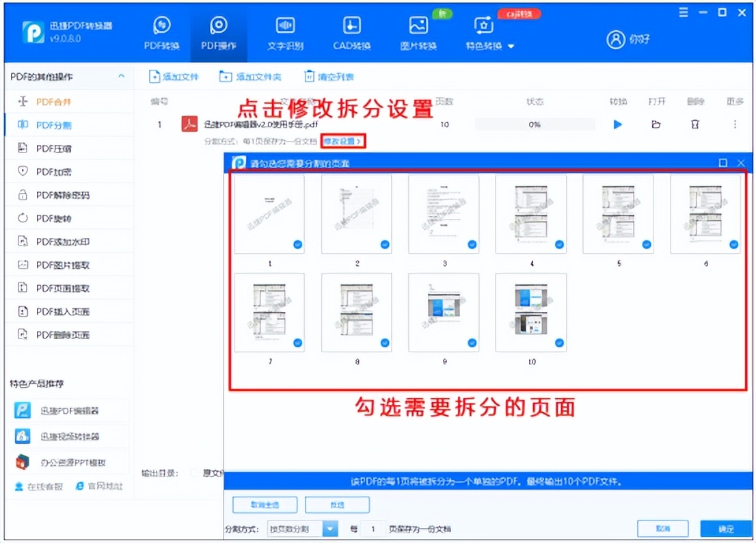Viewport: 756px width, 543px height.
Task: Select PDF分割 in sidebar
Action: [x=69, y=125]
